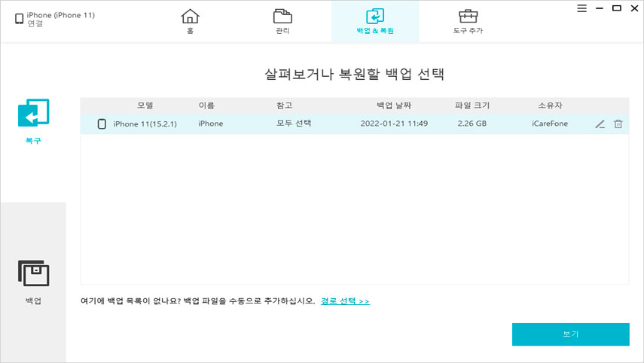Switch to the 관리 manage tab
Viewport: 644px width, 363px height.
(282, 21)
